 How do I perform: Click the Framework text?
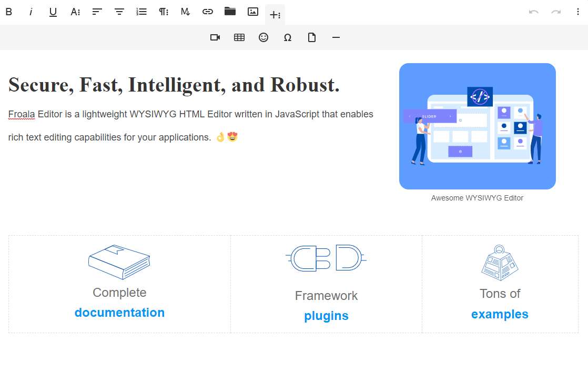[326, 296]
